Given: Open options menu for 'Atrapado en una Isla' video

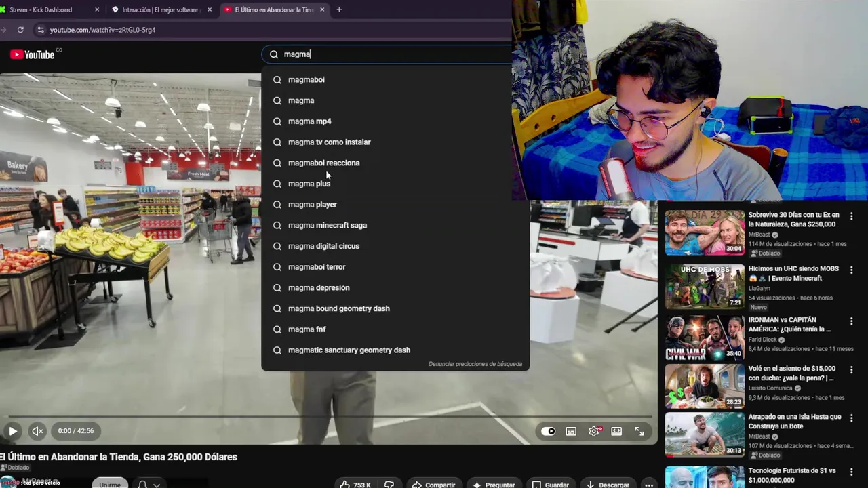Looking at the screenshot, I should 852,418.
